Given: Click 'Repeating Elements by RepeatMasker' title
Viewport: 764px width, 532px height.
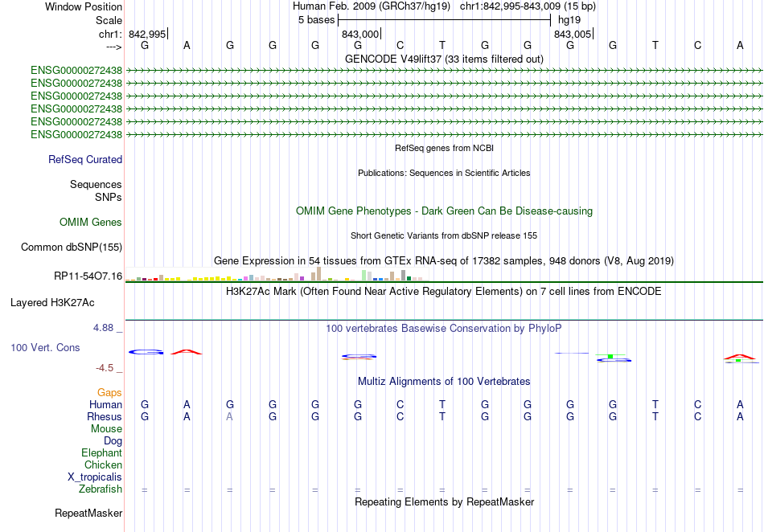Looking at the screenshot, I should tap(444, 501).
